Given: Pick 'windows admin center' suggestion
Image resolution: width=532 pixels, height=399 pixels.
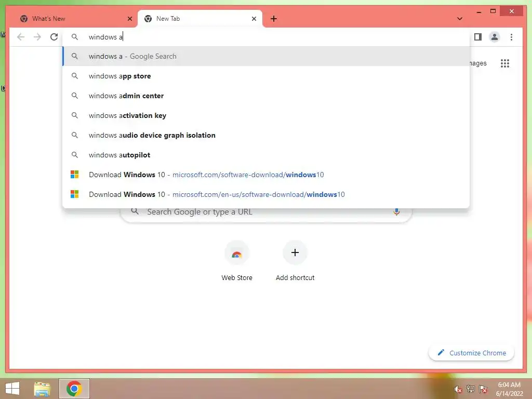Looking at the screenshot, I should pyautogui.click(x=267, y=96).
